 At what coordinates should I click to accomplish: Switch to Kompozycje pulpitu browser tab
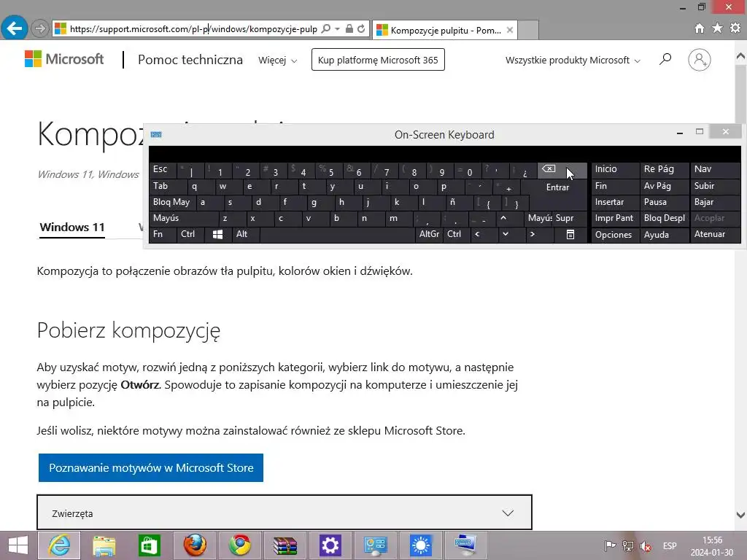444,30
